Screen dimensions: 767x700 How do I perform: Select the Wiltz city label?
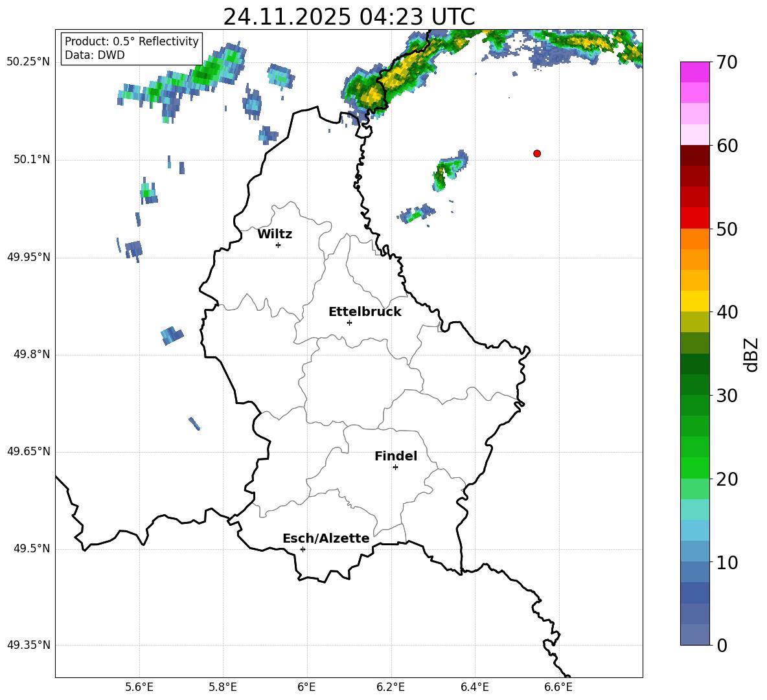[275, 234]
